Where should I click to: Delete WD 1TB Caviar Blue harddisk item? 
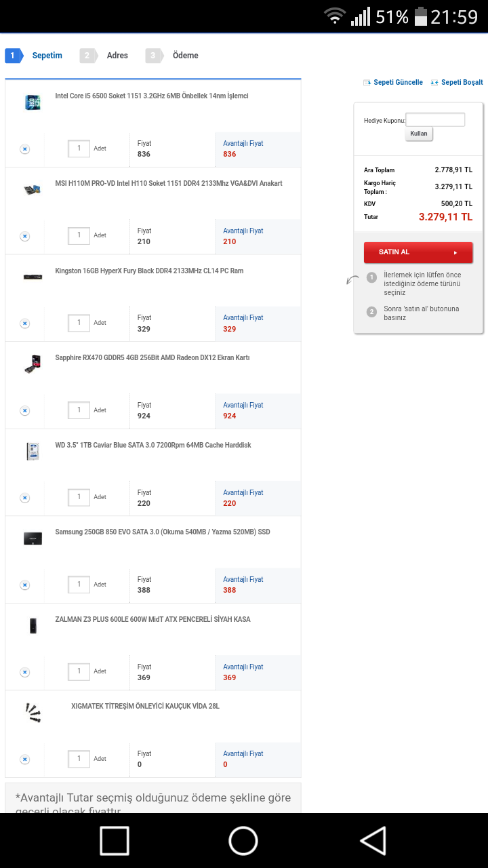point(24,498)
